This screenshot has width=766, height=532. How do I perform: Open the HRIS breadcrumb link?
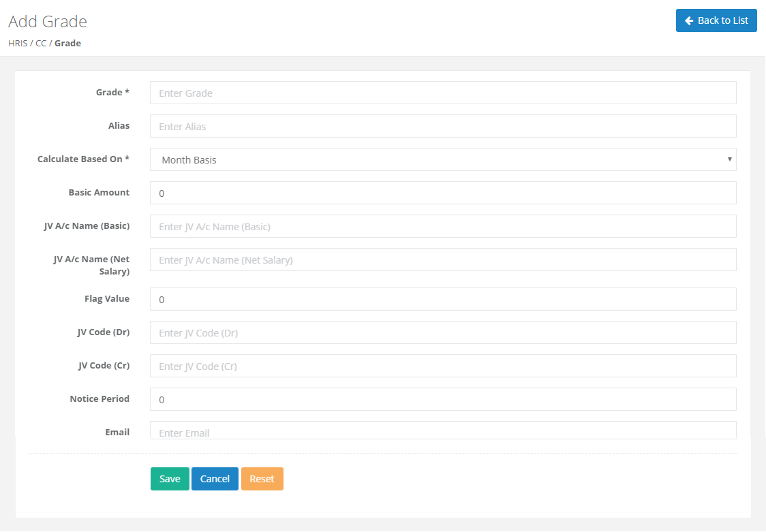point(18,43)
